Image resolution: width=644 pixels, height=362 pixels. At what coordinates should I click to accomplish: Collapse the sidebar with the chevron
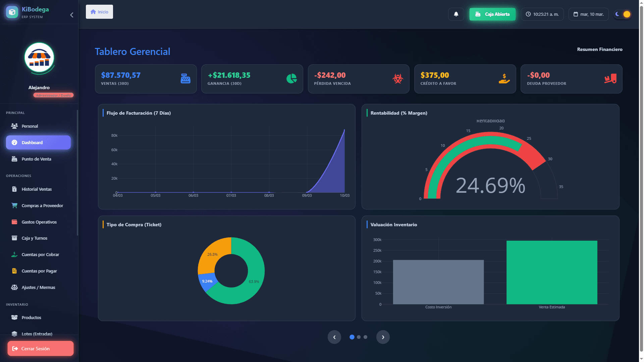(x=71, y=15)
